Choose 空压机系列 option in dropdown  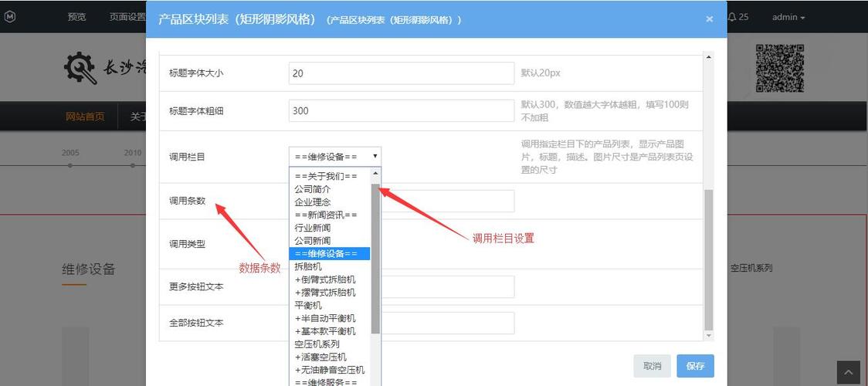point(330,344)
